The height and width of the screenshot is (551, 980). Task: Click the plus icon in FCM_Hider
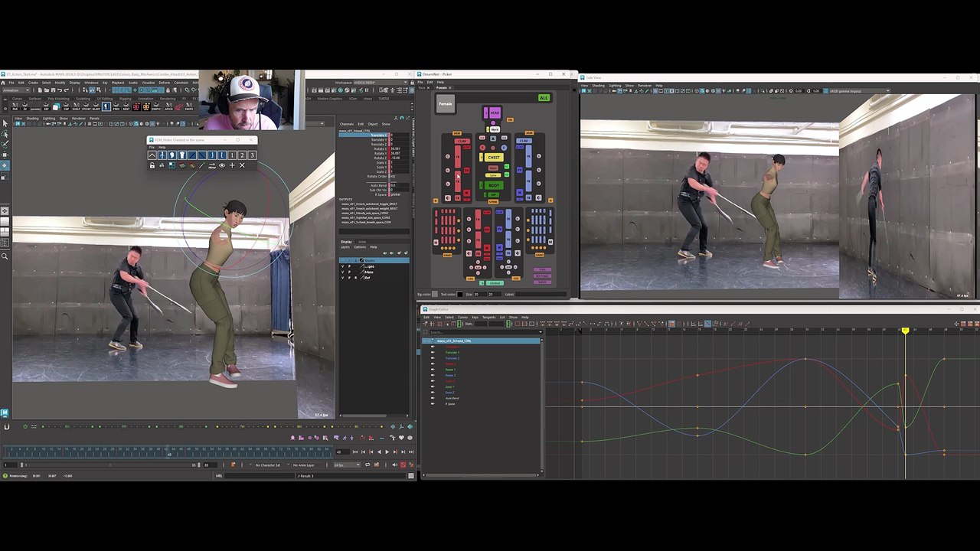[x=232, y=165]
